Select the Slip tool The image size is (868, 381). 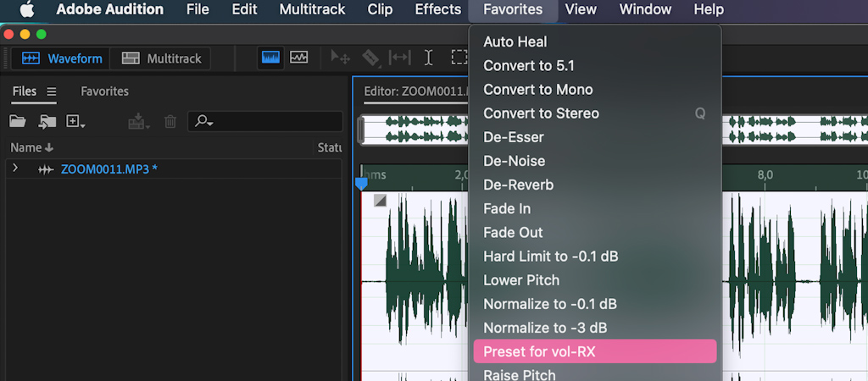click(x=400, y=58)
